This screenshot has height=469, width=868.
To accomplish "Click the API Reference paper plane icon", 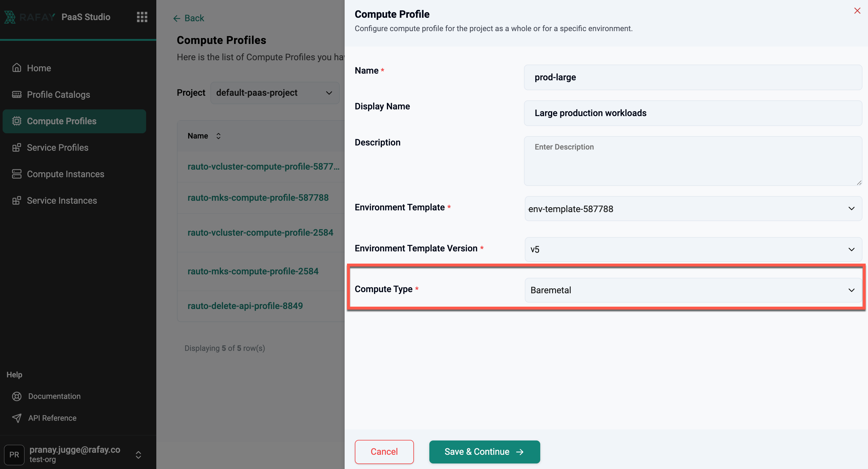I will point(17,418).
